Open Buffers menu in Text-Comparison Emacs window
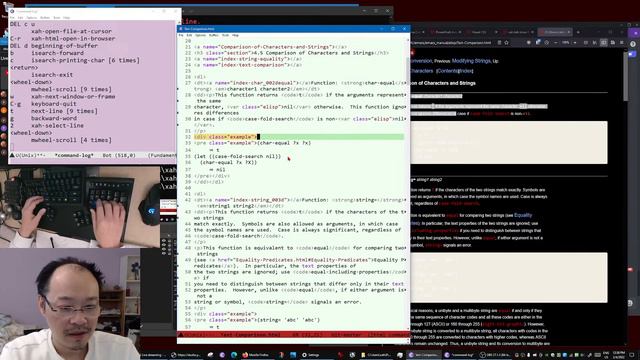 click(213, 36)
